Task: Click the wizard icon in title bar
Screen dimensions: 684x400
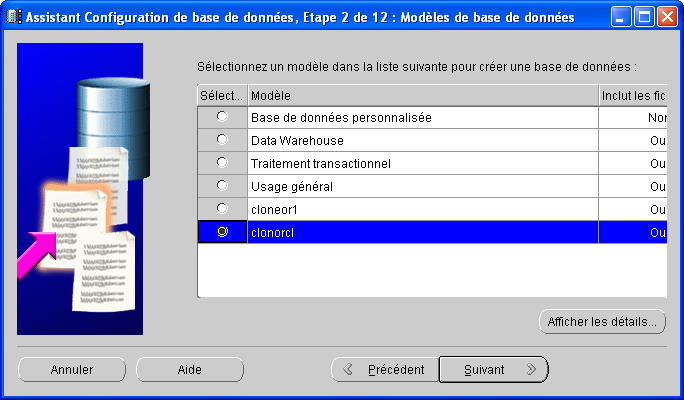Action: pos(14,17)
